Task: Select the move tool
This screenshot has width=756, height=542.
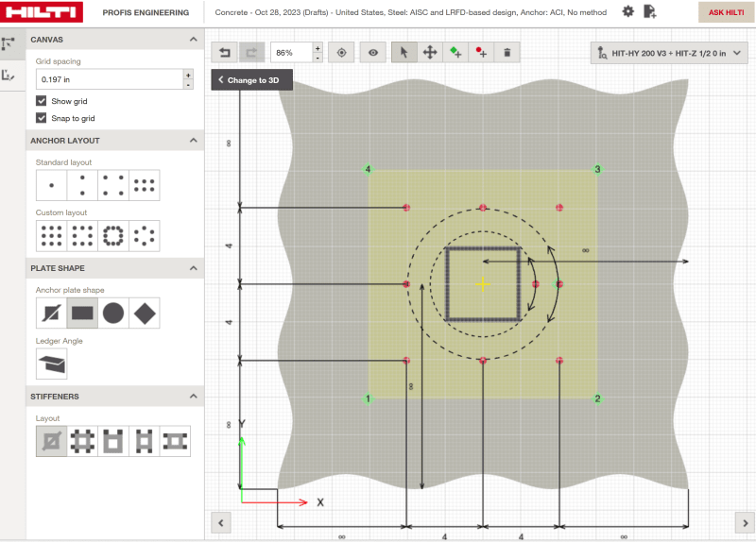Action: click(x=430, y=53)
